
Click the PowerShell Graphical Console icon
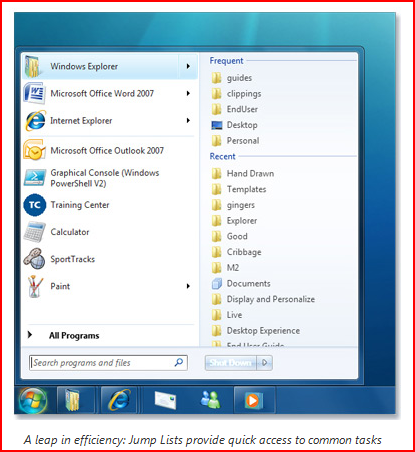coord(35,177)
